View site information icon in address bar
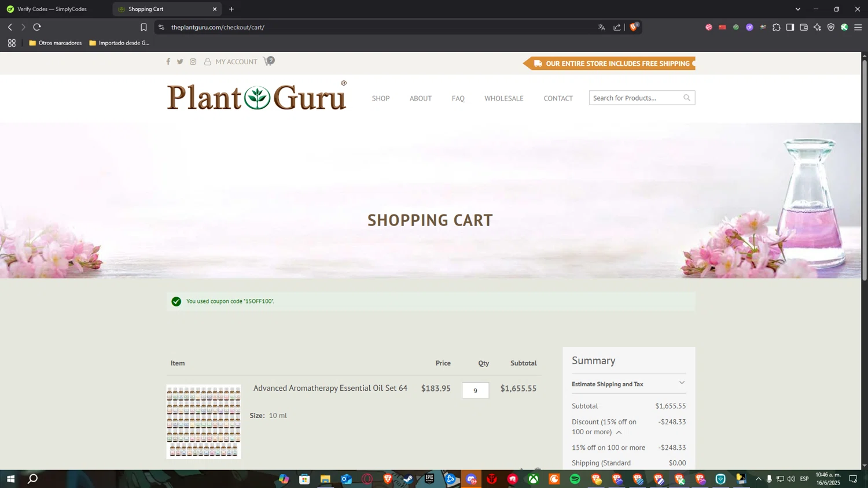868x488 pixels. tap(161, 27)
